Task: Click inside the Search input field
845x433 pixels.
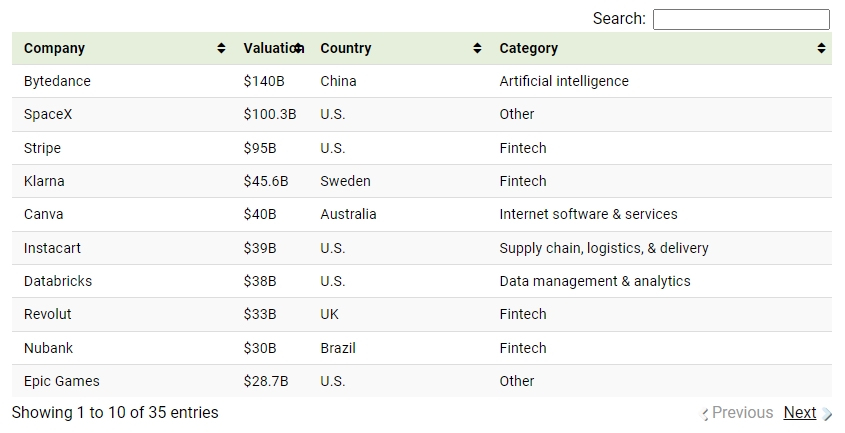Action: pyautogui.click(x=741, y=19)
